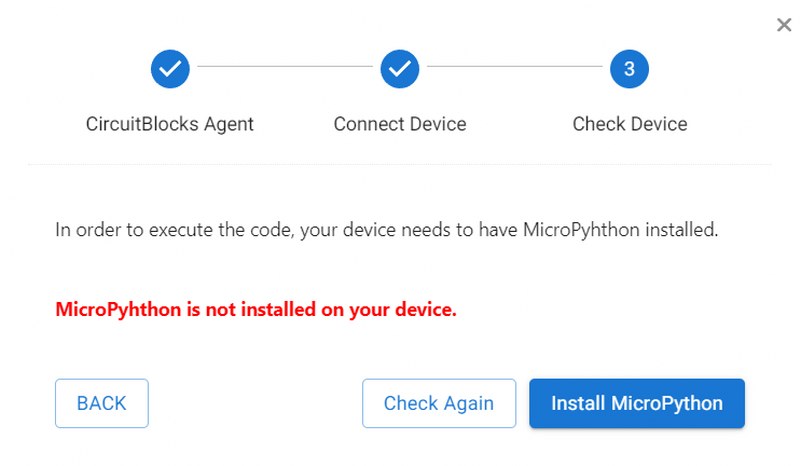800x466 pixels.
Task: Click the word MicroPyhthon in the gray sentence
Action: click(x=581, y=230)
